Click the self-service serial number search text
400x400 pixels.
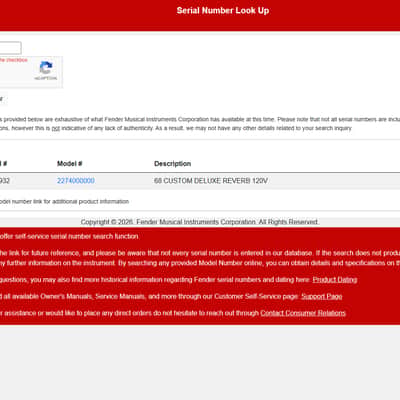(69, 236)
